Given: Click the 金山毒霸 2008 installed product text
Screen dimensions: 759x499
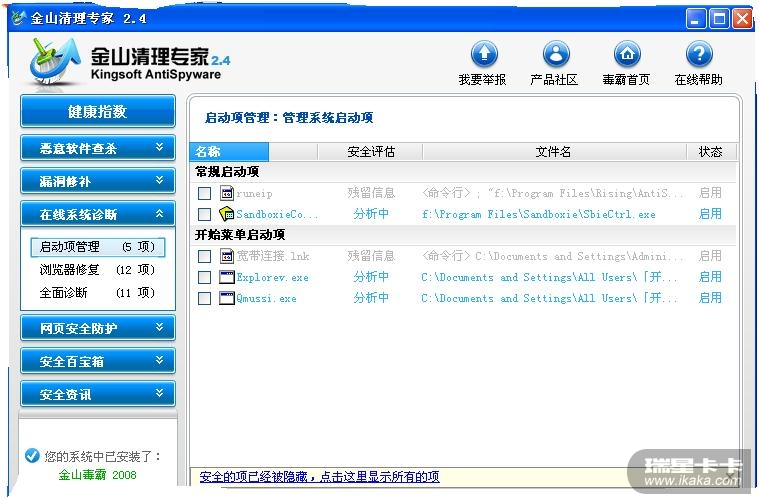Looking at the screenshot, I should click(97, 475).
